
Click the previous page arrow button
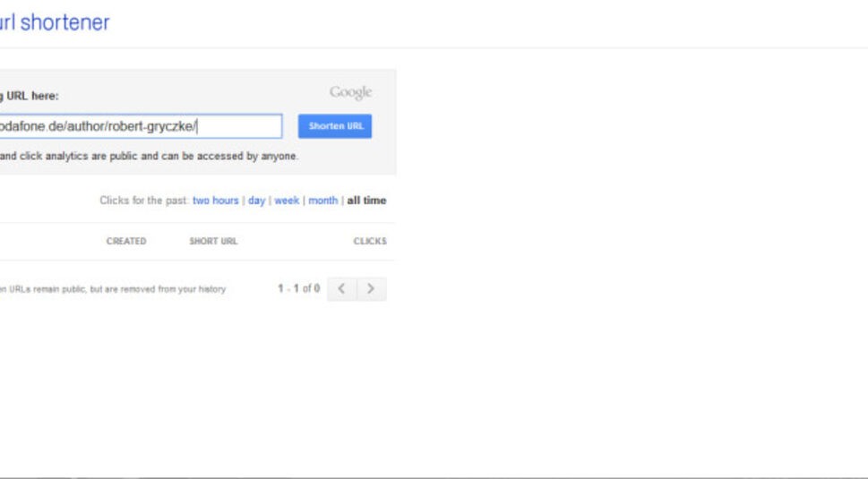pos(341,289)
